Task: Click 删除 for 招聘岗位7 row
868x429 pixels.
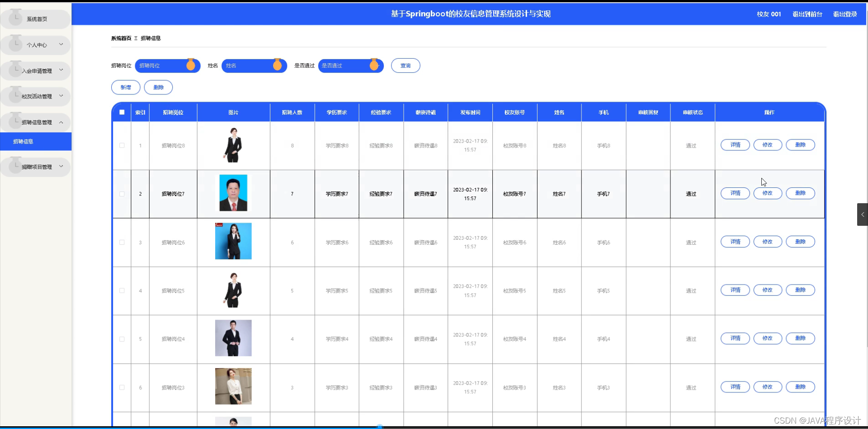Action: [800, 193]
